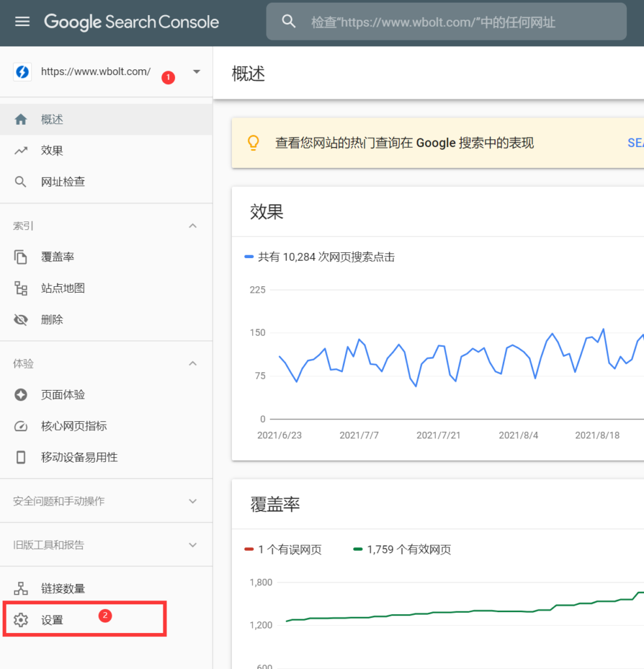Open the 链接数量 links report
644x669 pixels.
pyautogui.click(x=63, y=589)
